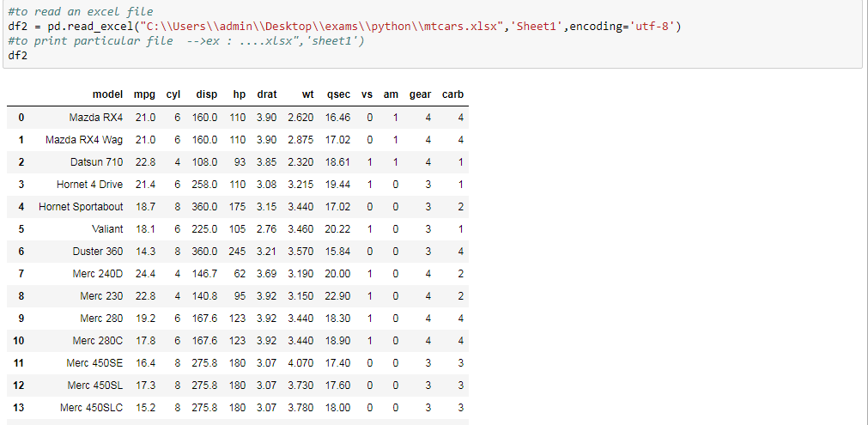Select the 'Mazda RX4 Wag' model cell

[x=84, y=139]
